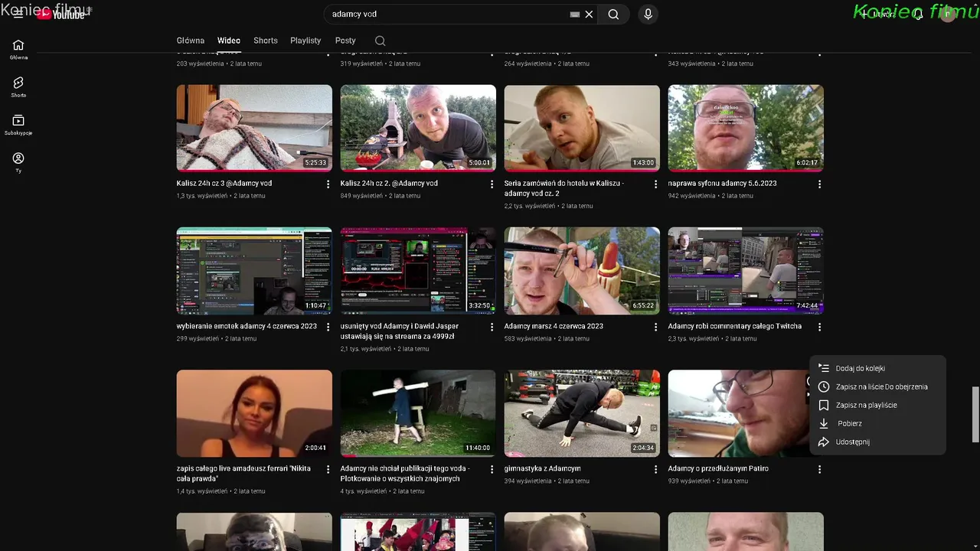
Task: Play the 5:00:01 Kalisz cz 2 thumbnail
Action: (418, 128)
